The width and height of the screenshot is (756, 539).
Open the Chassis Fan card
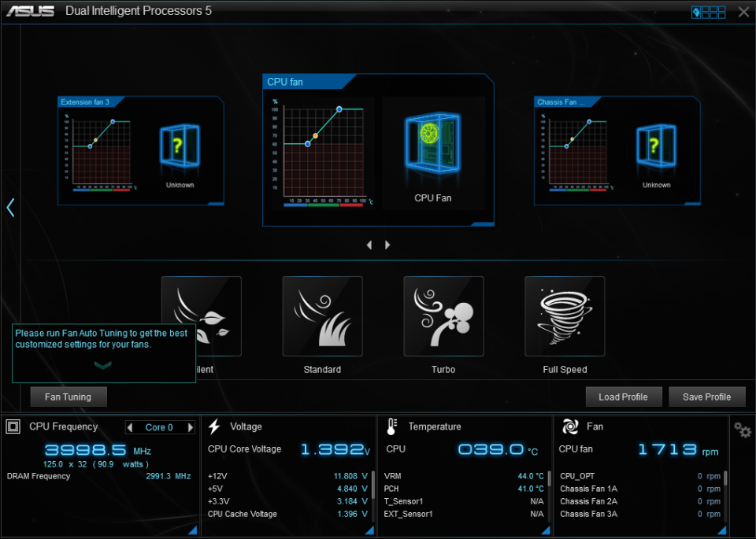pos(617,151)
